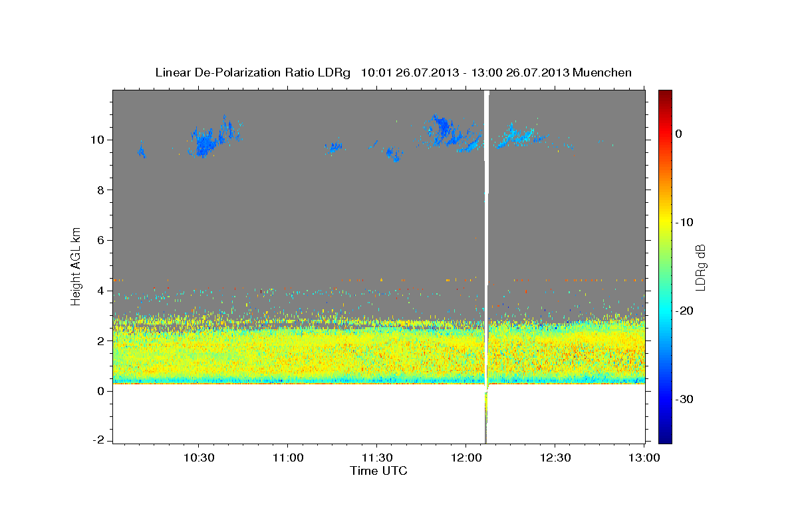Click the height tick label '2'
Image resolution: width=798 pixels, height=532 pixels.
point(102,340)
